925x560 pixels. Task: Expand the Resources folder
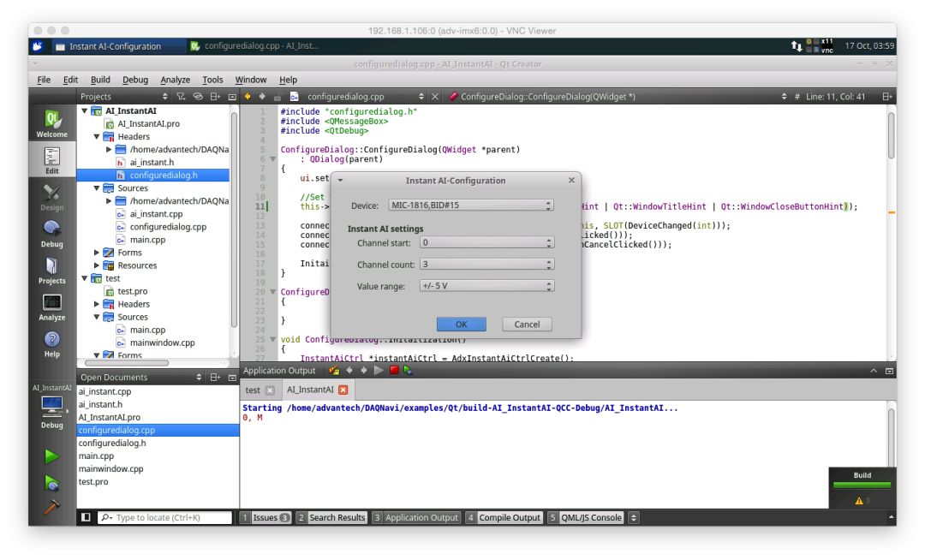pyautogui.click(x=97, y=265)
